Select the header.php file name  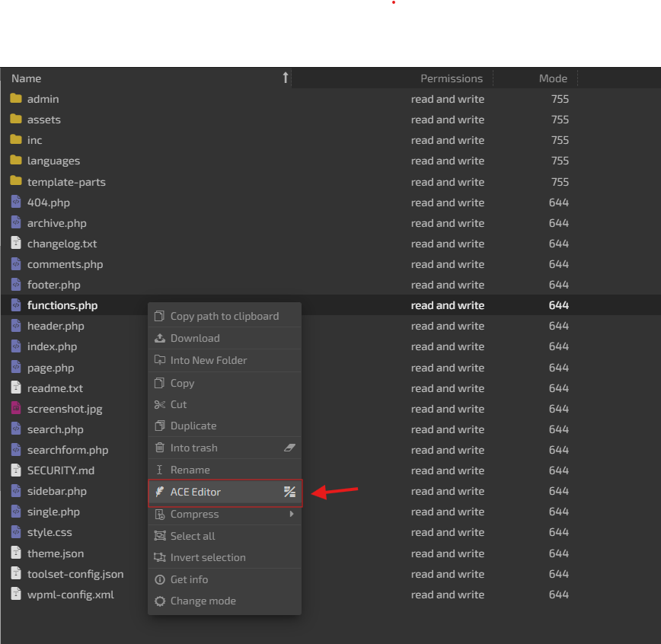(56, 327)
